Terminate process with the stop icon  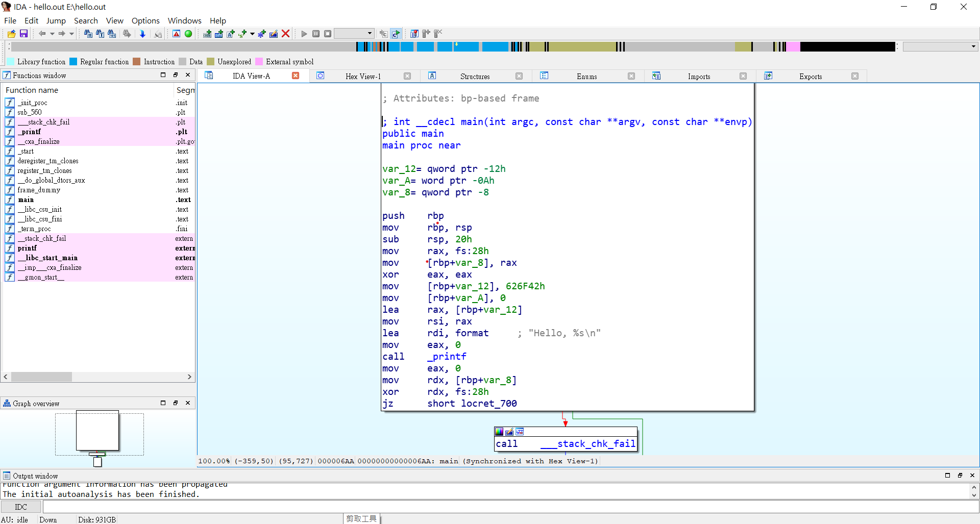point(328,34)
